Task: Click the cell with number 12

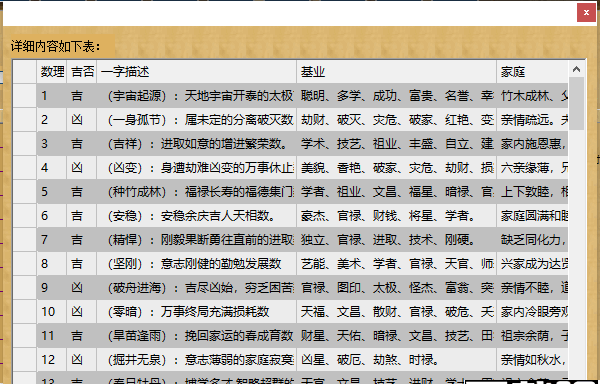Action: pyautogui.click(x=52, y=360)
